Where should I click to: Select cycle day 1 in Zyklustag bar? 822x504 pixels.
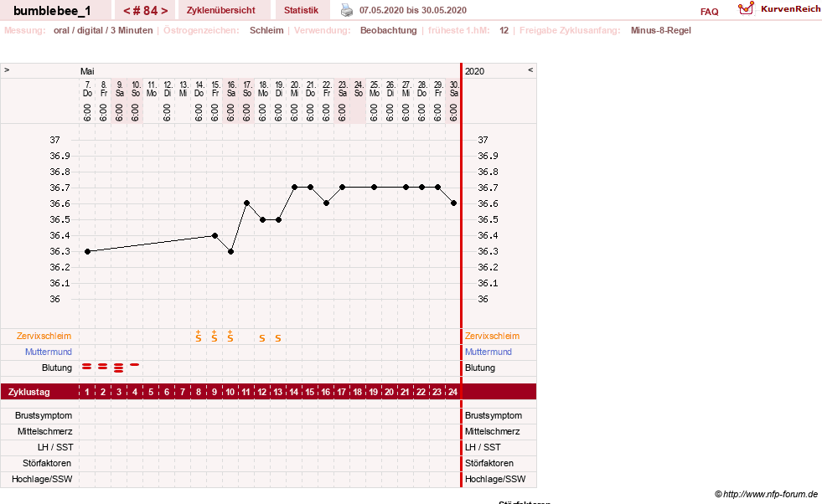87,392
